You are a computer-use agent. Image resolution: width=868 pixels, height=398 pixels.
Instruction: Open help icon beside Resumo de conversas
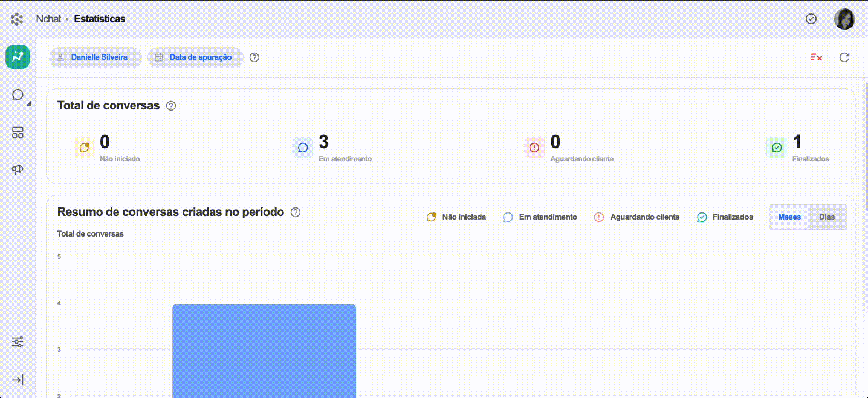tap(296, 212)
